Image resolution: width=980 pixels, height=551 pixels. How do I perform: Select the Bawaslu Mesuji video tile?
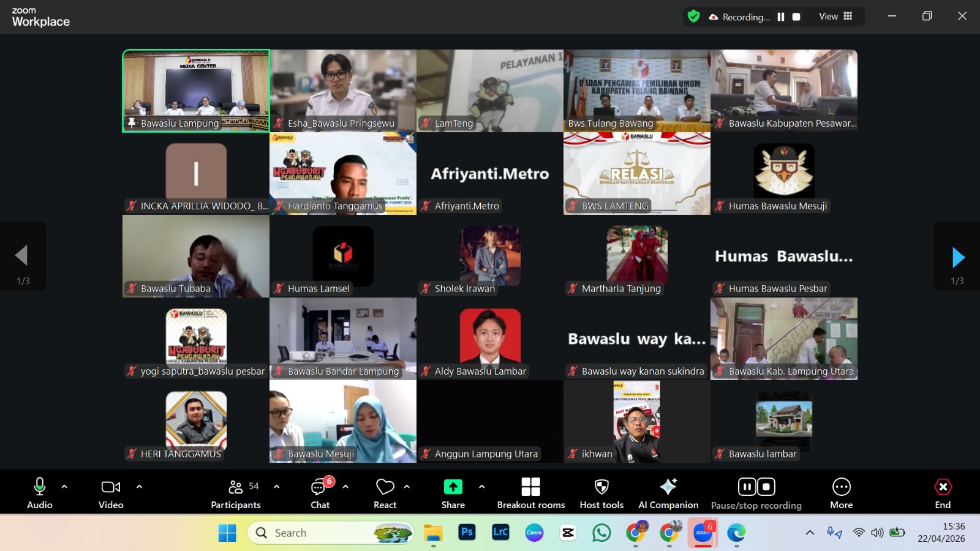point(343,421)
